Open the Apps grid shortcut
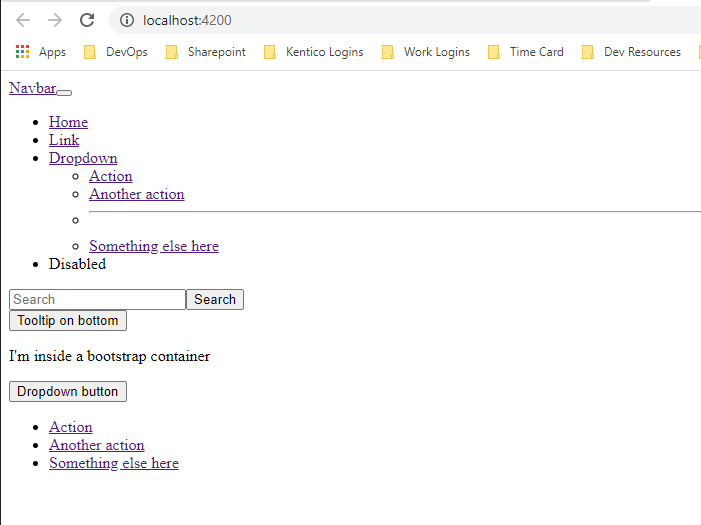 [x=41, y=52]
